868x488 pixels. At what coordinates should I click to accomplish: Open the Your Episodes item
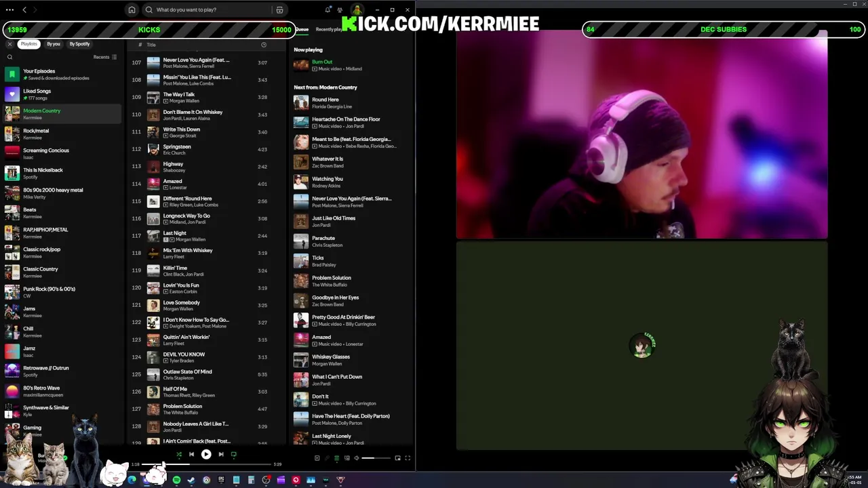62,74
